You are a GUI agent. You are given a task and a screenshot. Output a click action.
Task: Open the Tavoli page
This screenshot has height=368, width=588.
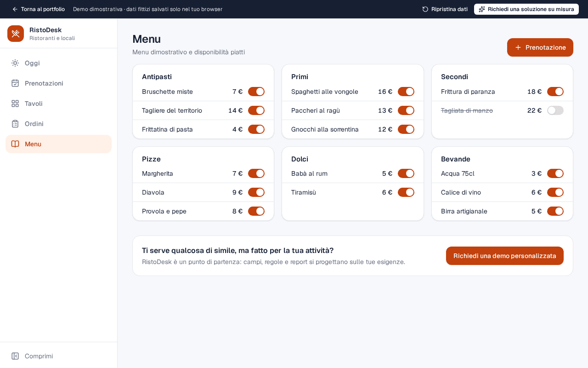click(58, 103)
